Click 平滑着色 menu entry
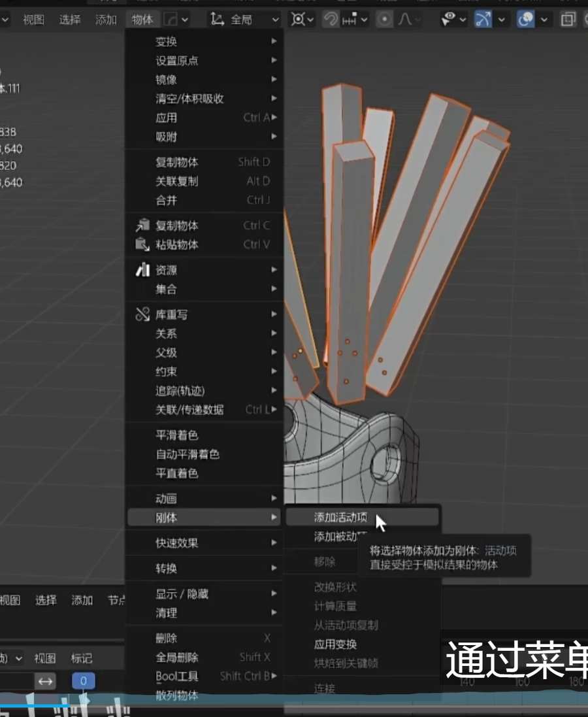The image size is (588, 717). 176,435
